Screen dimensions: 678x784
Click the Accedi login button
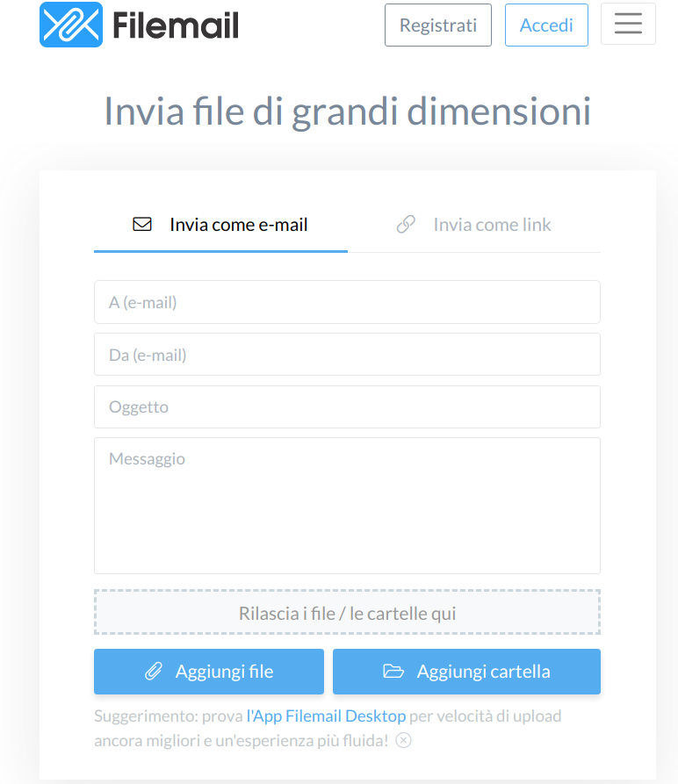546,25
